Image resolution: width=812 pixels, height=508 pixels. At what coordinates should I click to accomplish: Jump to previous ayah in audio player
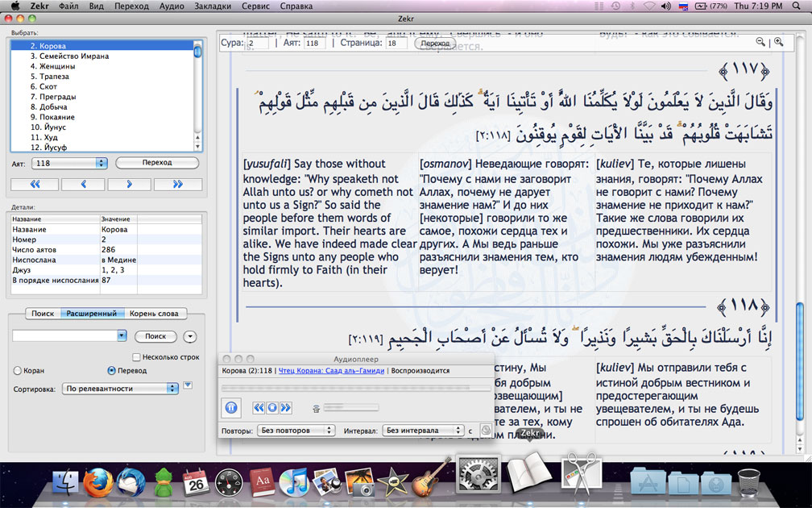[x=259, y=408]
